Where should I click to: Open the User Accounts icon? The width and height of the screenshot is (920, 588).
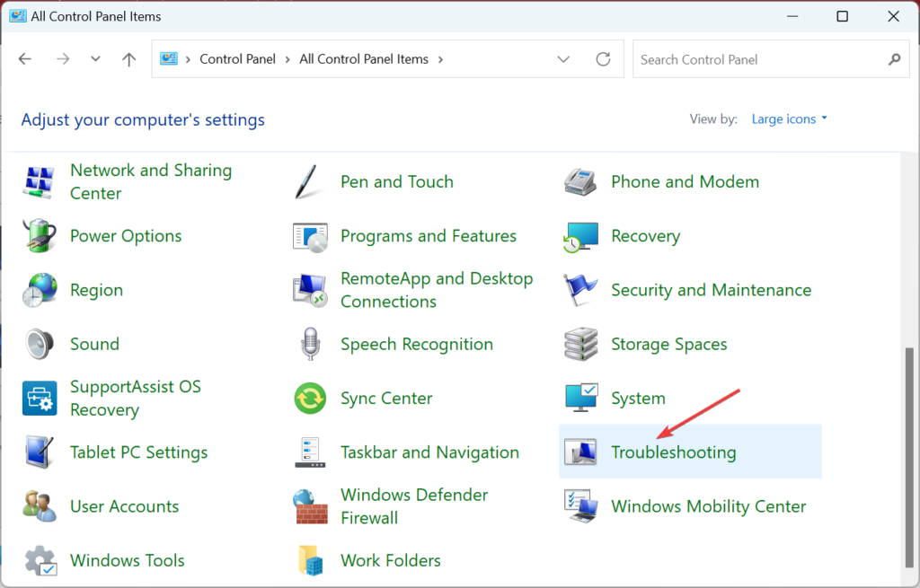[40, 506]
